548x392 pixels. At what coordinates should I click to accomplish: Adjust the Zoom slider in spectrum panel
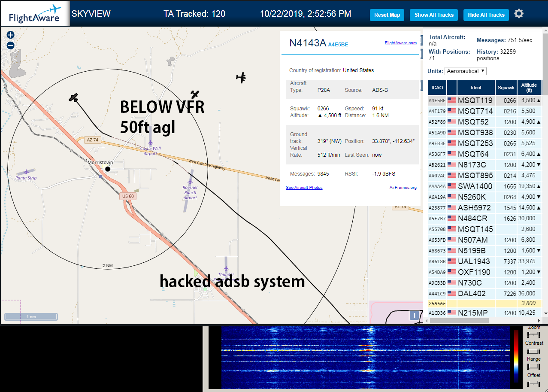[534, 334]
